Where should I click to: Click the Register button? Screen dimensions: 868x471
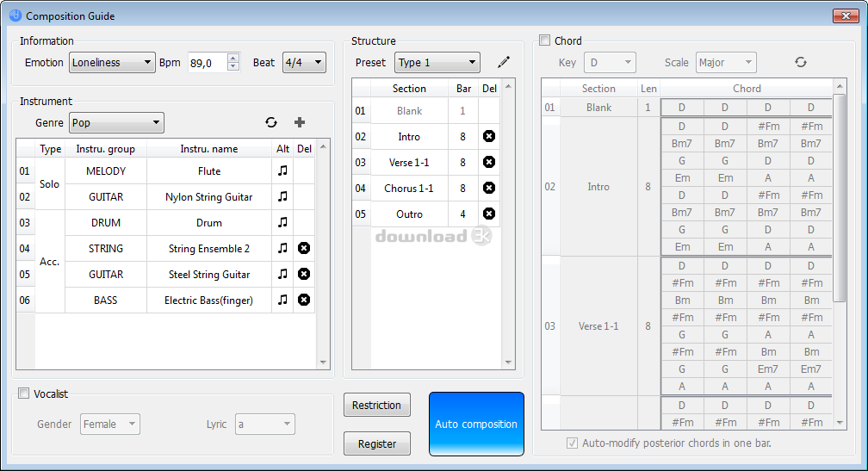[377, 444]
